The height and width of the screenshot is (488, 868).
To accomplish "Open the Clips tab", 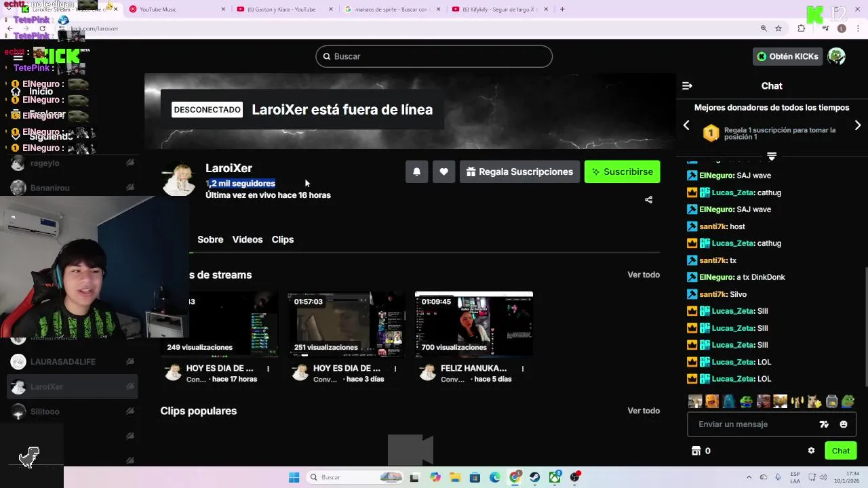I will pyautogui.click(x=283, y=239).
